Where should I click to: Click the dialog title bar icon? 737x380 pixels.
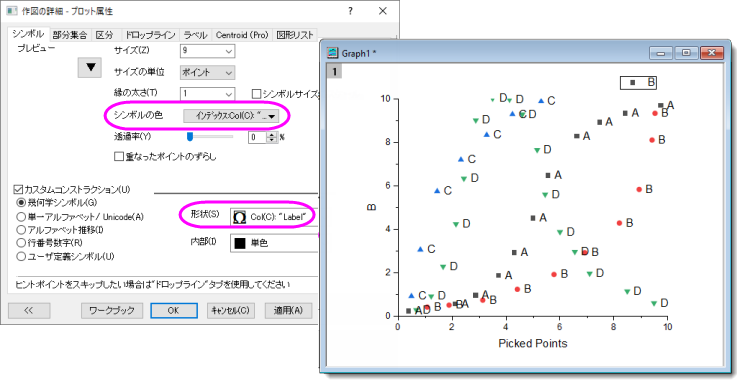pyautogui.click(x=13, y=11)
